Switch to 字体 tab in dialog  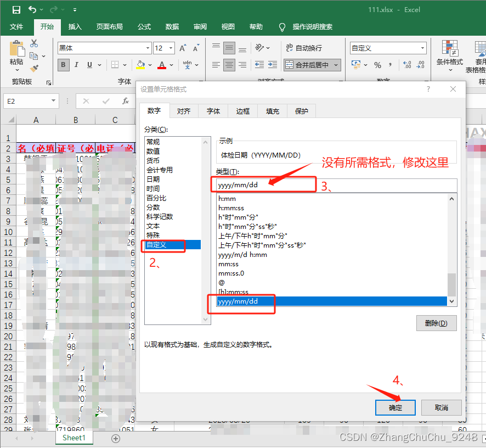click(213, 111)
